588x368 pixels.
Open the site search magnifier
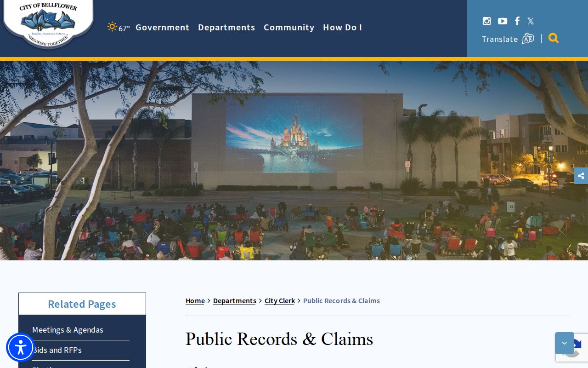coord(554,38)
